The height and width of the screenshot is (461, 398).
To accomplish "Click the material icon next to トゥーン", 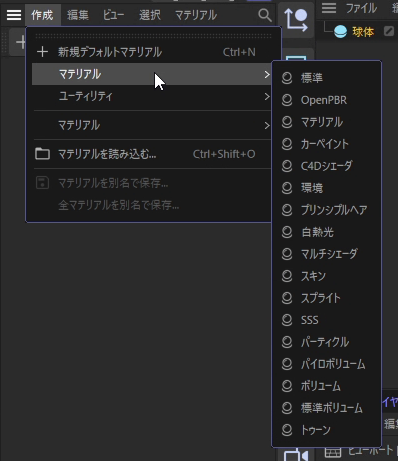I will pos(287,430).
